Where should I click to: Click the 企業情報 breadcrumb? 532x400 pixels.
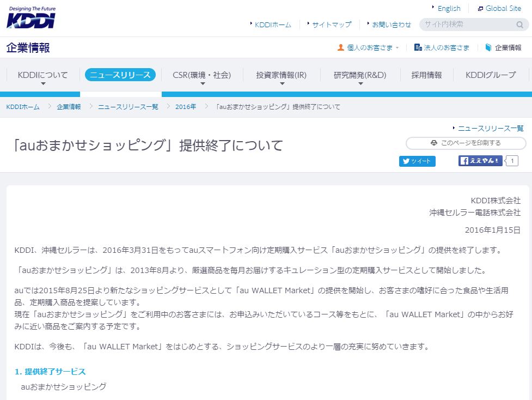pyautogui.click(x=69, y=107)
